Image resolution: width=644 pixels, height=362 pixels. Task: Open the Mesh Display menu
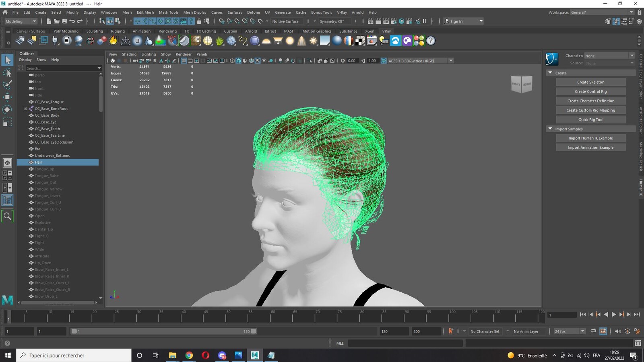pyautogui.click(x=194, y=12)
